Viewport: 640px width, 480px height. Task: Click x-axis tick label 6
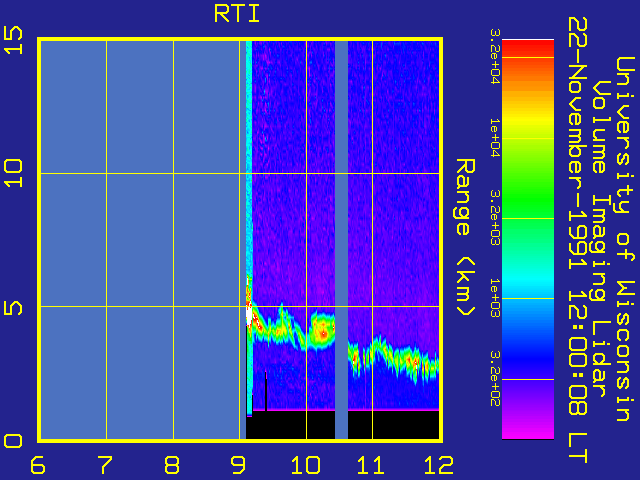[38, 465]
